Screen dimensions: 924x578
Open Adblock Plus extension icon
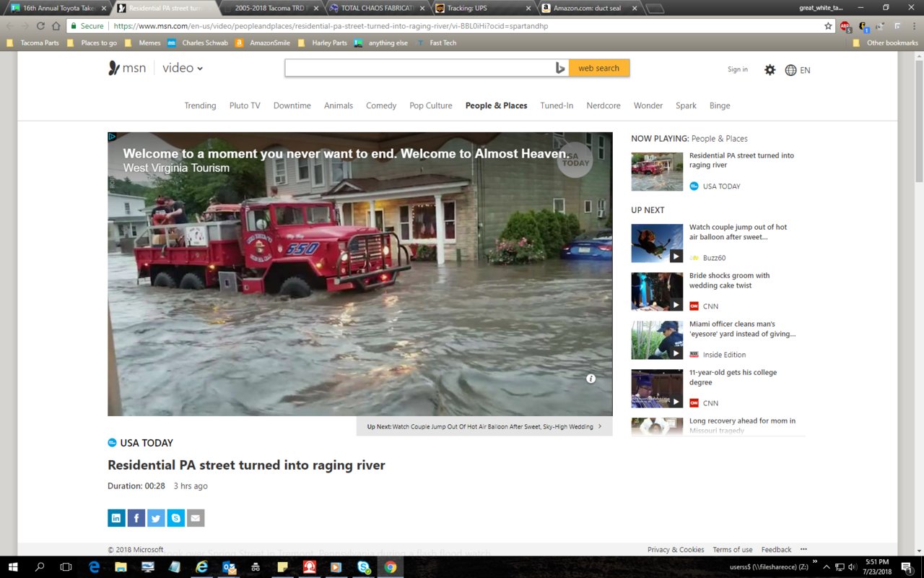[x=845, y=26]
